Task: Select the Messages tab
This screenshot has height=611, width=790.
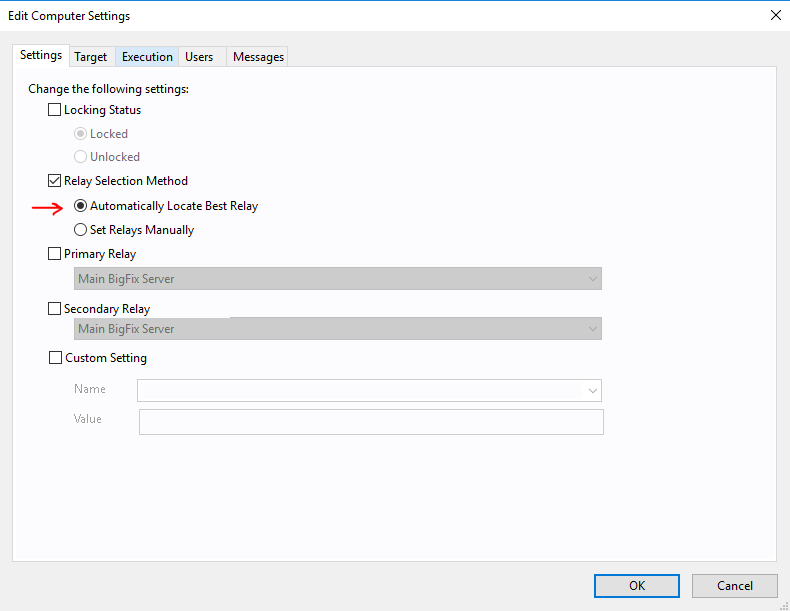Action: point(258,57)
